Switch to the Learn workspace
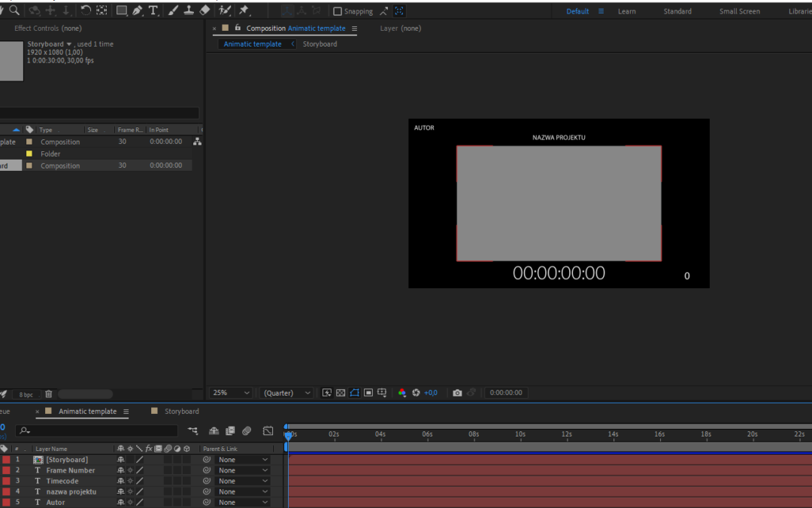Image resolution: width=812 pixels, height=508 pixels. coord(626,11)
